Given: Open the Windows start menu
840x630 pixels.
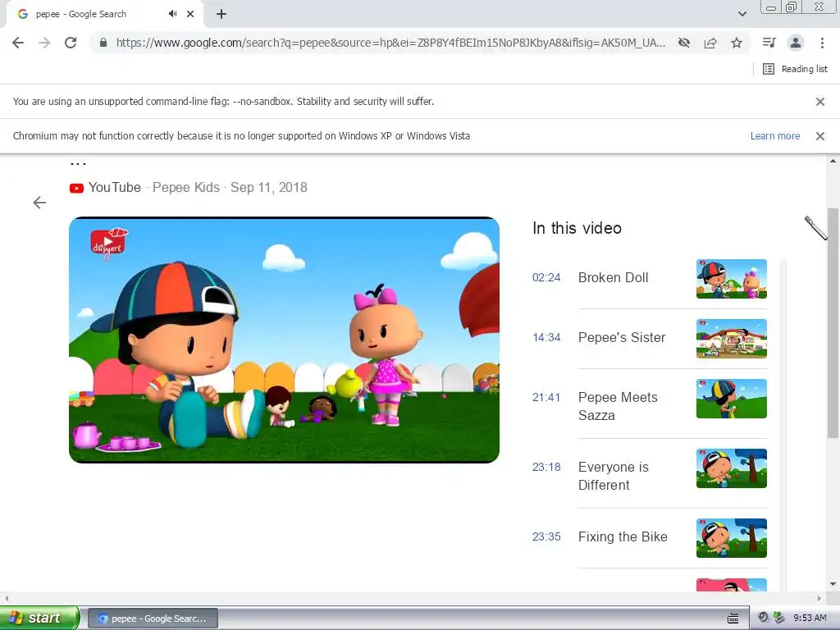Looking at the screenshot, I should pos(39,618).
